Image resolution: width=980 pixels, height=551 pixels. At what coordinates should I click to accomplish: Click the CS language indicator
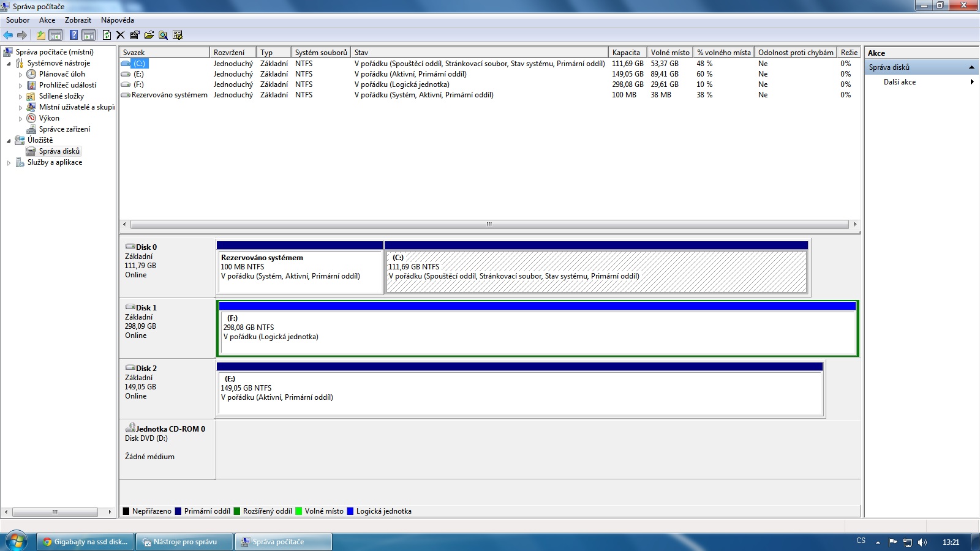pyautogui.click(x=861, y=541)
